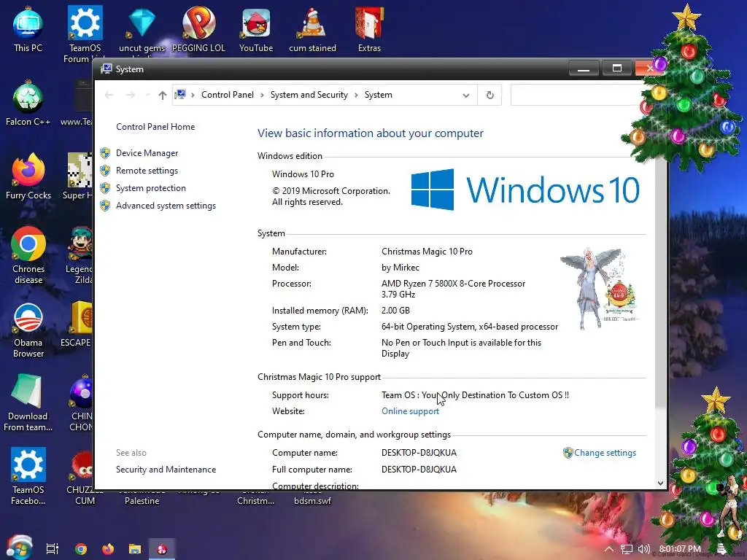Launch Firefox from taskbar
Screen dimensions: 747x560
(108, 549)
